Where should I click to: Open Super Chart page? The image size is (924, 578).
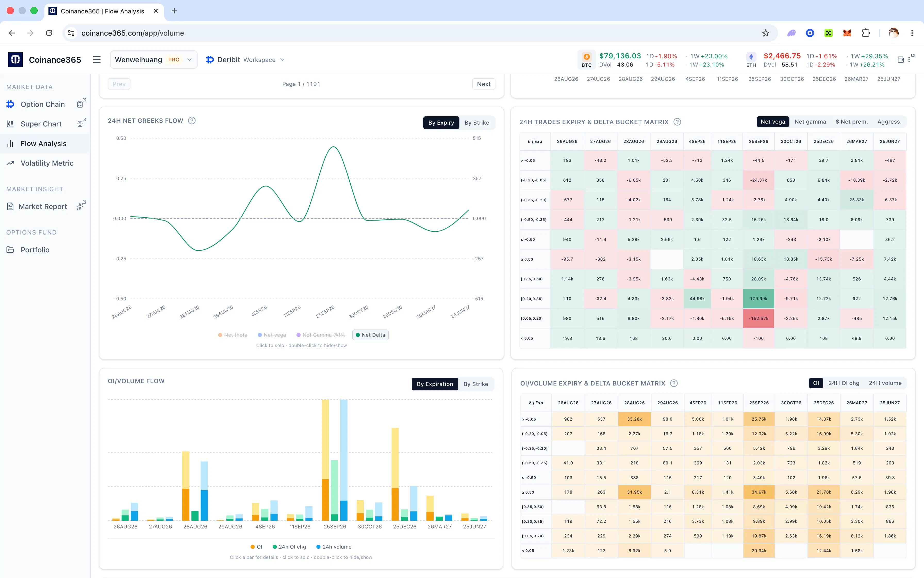[41, 124]
